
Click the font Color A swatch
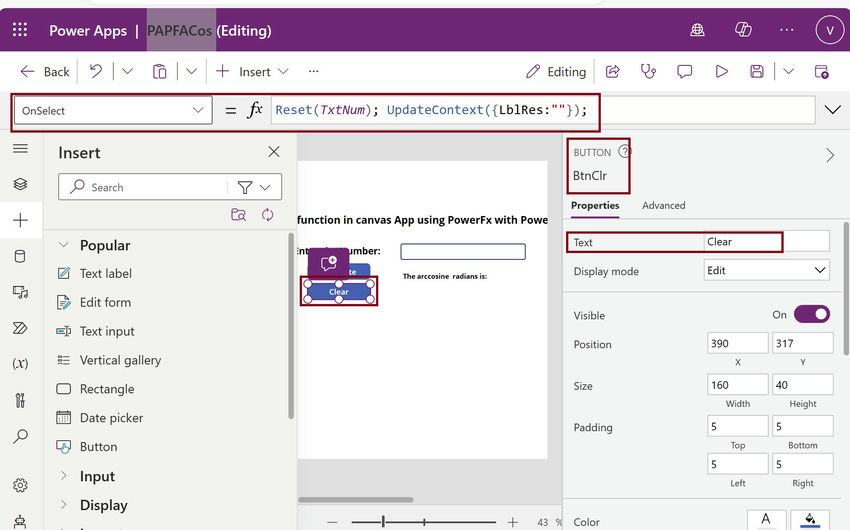[x=766, y=520]
